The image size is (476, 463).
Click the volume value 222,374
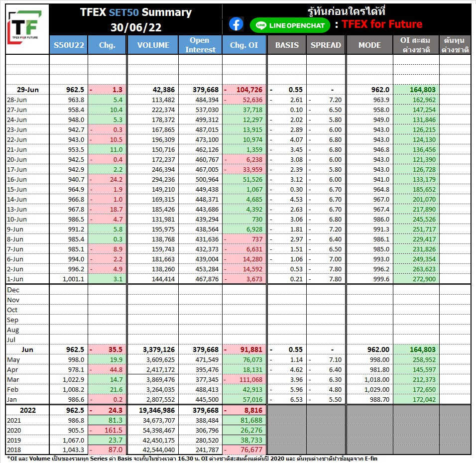click(163, 110)
